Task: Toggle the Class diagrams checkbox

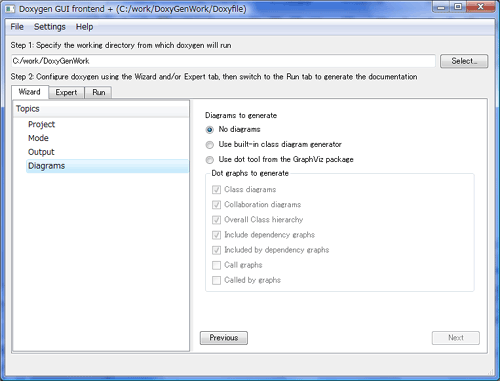Action: (216, 190)
